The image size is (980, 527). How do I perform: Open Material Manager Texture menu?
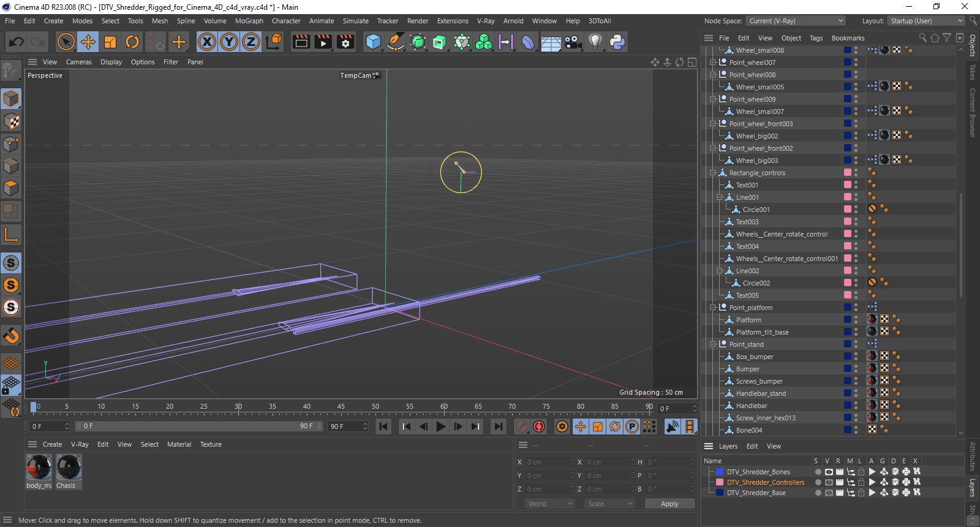pos(211,444)
